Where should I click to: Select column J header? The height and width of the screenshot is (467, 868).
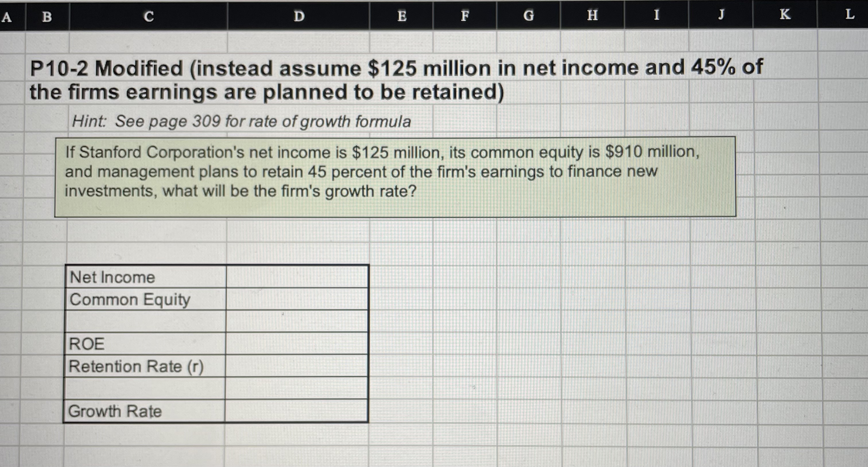720,15
